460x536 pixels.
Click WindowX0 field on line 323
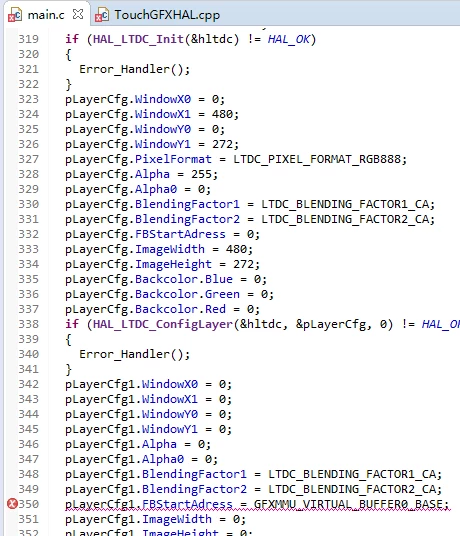[163, 99]
